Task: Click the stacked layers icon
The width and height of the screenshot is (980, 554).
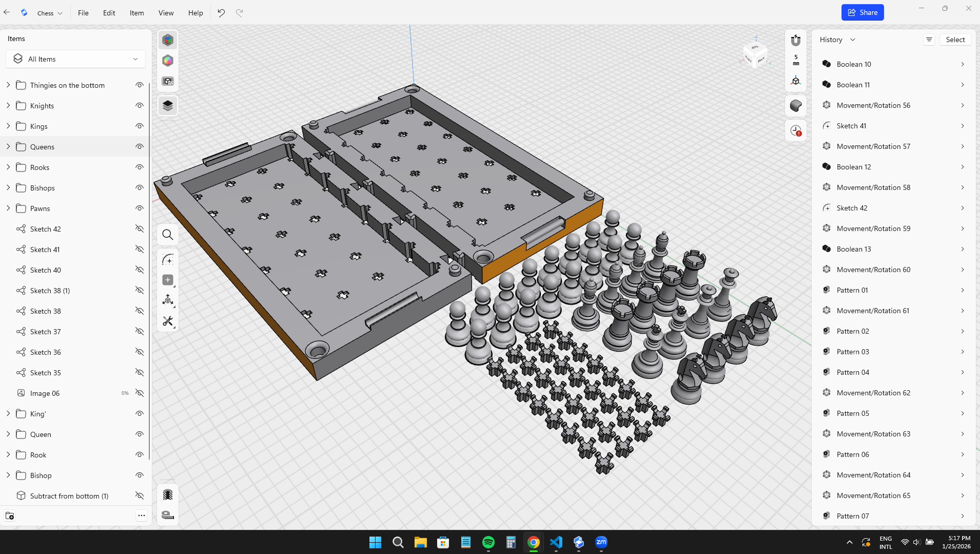Action: click(168, 106)
